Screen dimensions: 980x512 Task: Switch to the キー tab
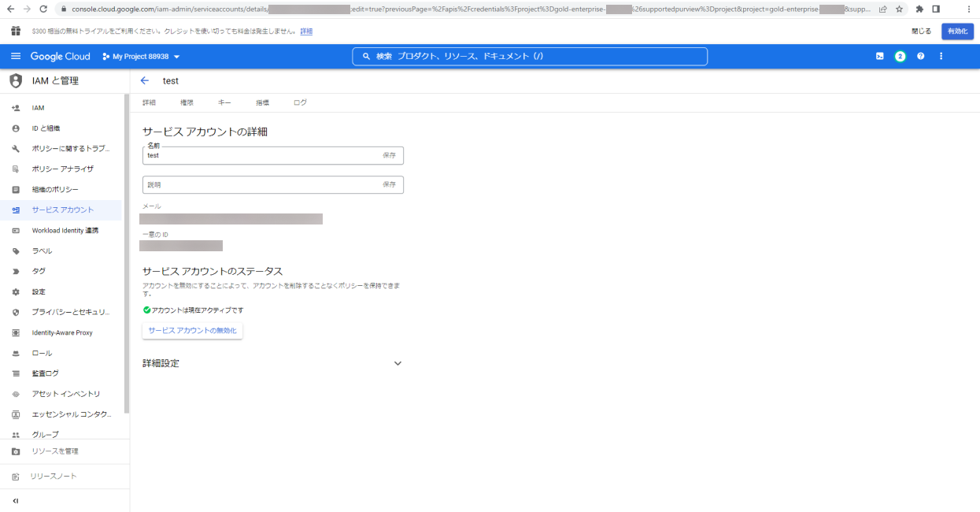224,102
